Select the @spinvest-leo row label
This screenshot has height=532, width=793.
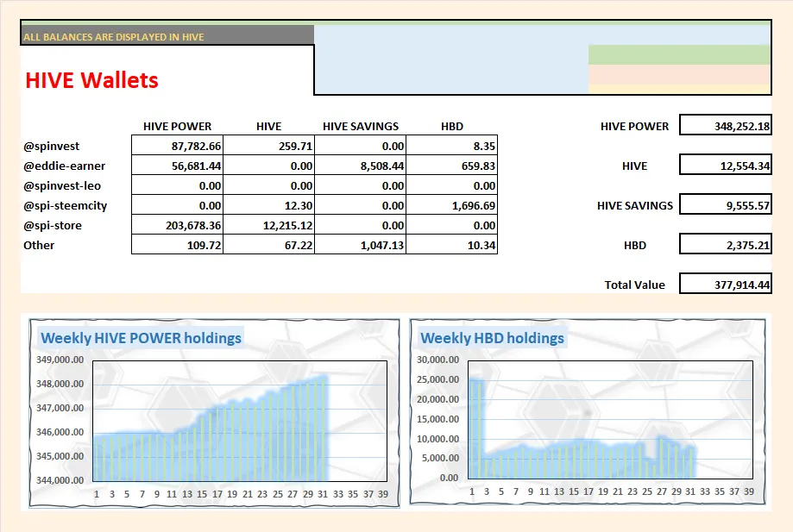coord(62,186)
